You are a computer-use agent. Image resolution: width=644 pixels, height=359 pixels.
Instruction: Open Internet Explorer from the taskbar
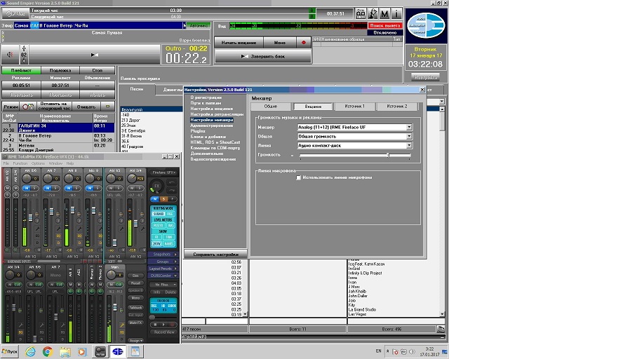[30, 351]
